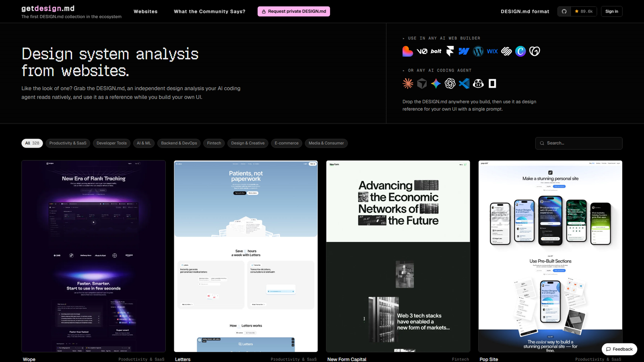Open What the Community Says page

tap(209, 11)
